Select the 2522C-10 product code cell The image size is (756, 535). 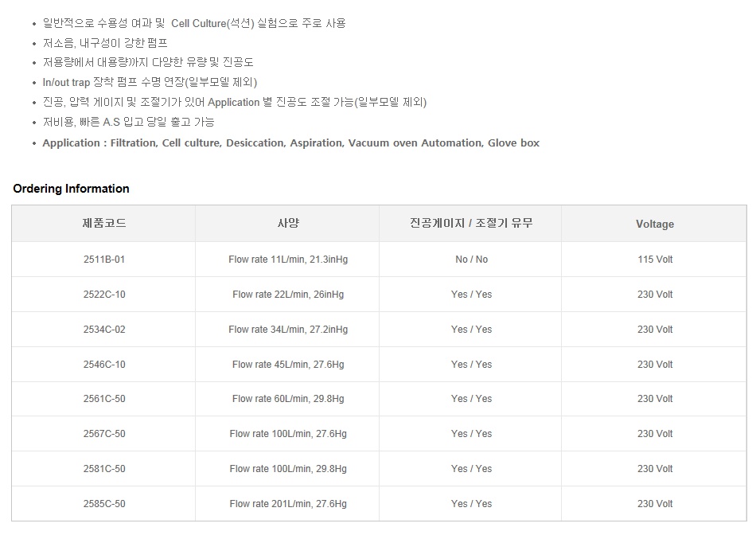(x=104, y=295)
